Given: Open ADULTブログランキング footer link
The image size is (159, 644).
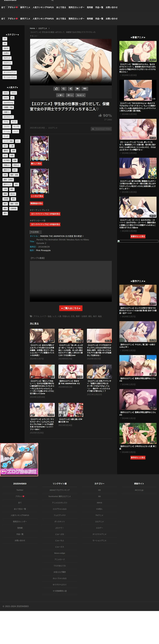Looking at the screenshot, I should click(x=60, y=490).
